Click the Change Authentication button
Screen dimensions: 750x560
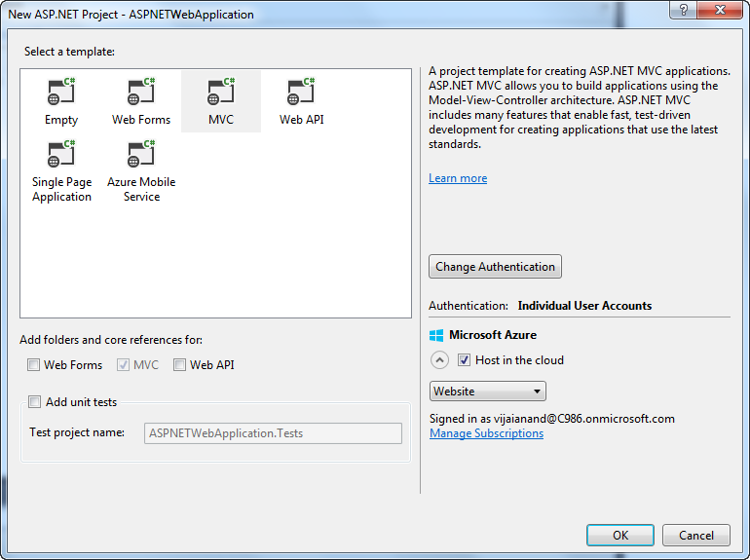[495, 267]
